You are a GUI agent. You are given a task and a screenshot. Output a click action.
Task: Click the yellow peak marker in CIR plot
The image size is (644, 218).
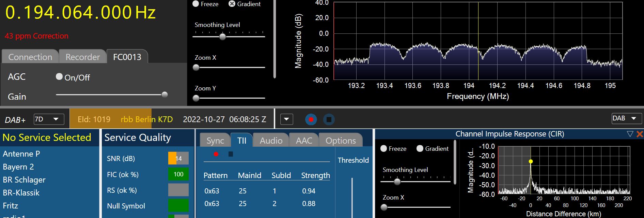pos(531,161)
